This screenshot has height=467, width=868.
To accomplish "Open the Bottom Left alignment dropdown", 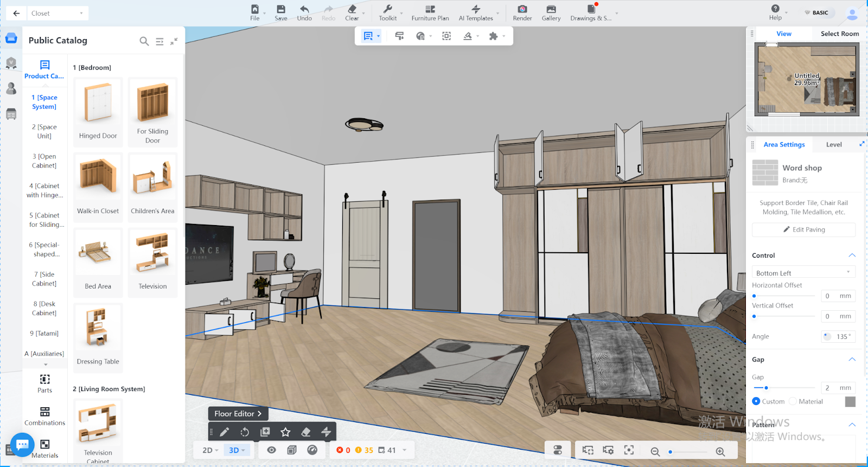I will point(803,273).
